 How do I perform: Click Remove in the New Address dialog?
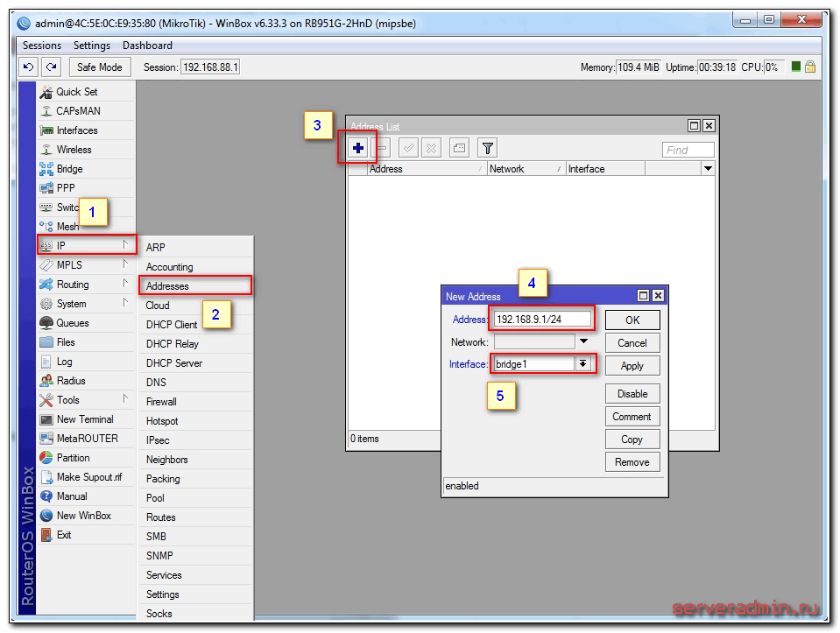[632, 462]
